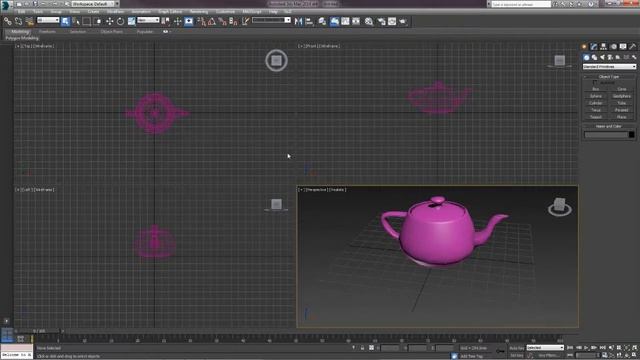Open the object color swatch
The width and height of the screenshot is (640, 360).
631,135
